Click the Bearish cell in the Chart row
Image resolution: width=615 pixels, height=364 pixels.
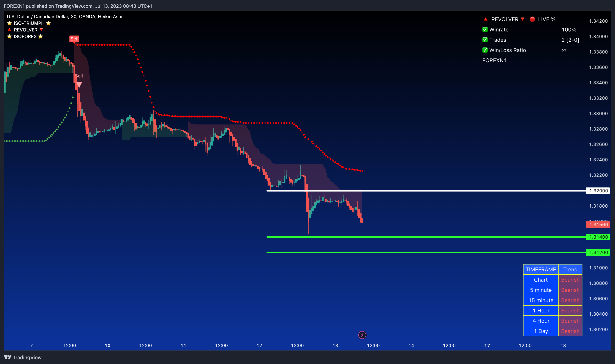(570, 280)
